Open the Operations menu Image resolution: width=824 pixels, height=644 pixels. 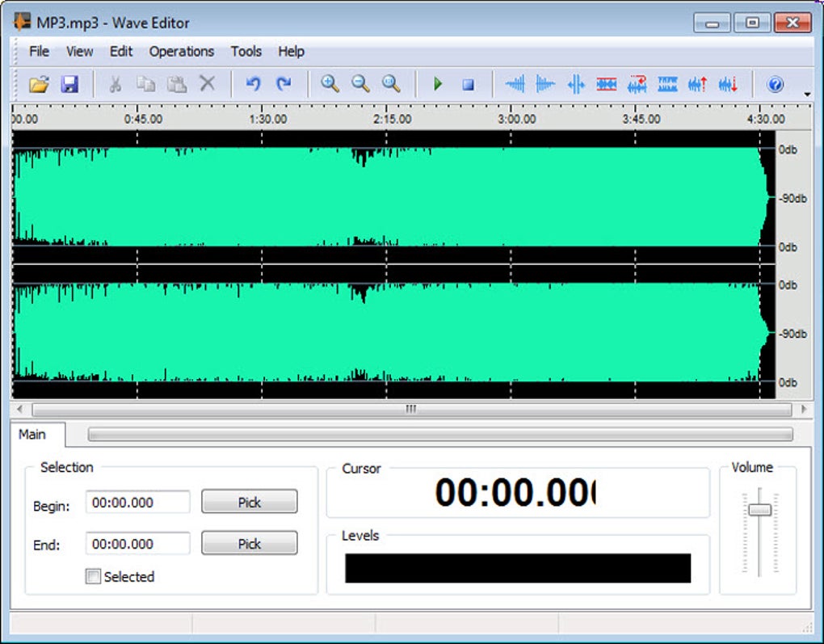point(181,51)
